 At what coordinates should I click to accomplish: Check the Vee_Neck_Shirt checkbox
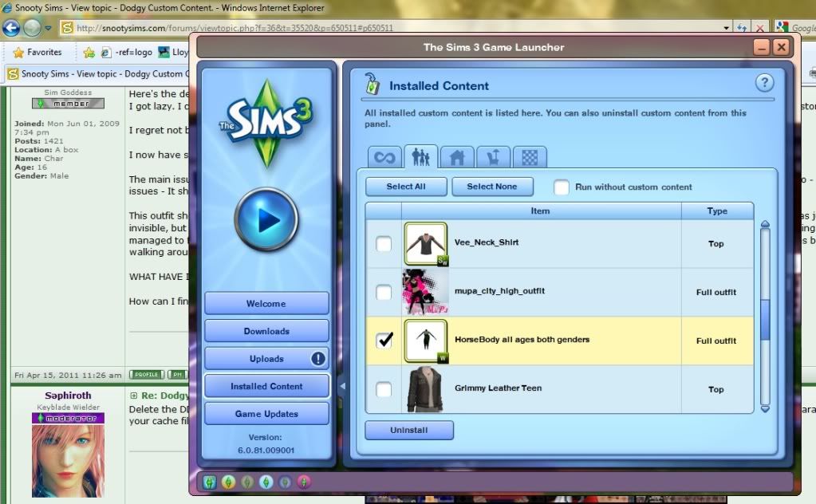coord(384,244)
